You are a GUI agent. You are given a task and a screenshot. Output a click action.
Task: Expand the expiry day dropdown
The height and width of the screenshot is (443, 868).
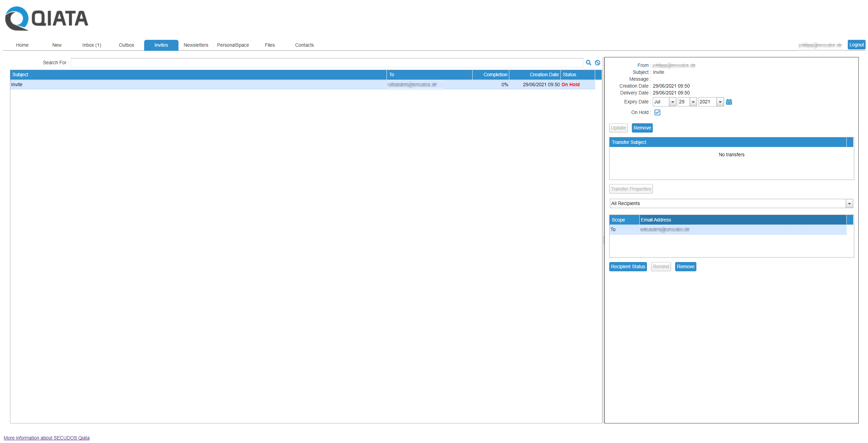[693, 102]
